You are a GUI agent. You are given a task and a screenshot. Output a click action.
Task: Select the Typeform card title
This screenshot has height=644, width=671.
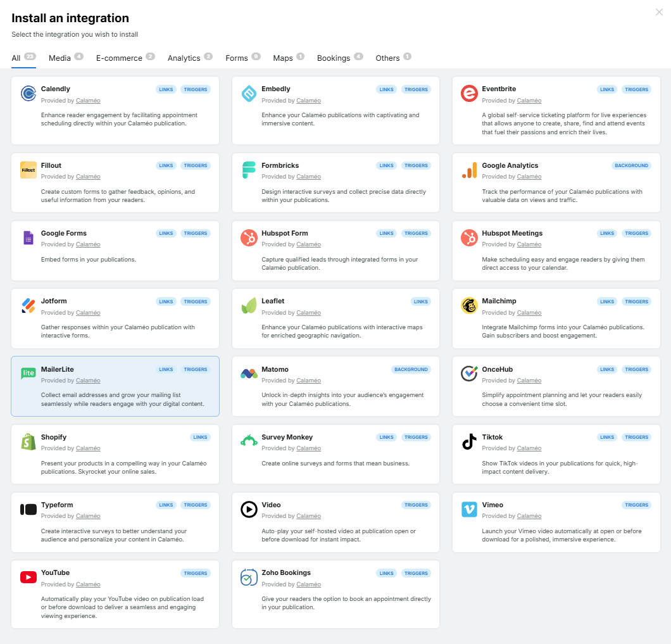click(57, 505)
